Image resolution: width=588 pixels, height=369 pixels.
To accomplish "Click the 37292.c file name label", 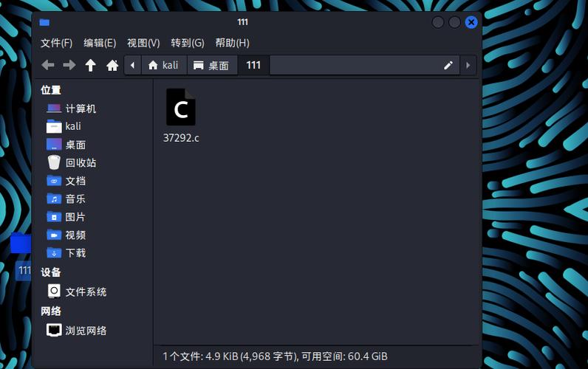I will [181, 138].
